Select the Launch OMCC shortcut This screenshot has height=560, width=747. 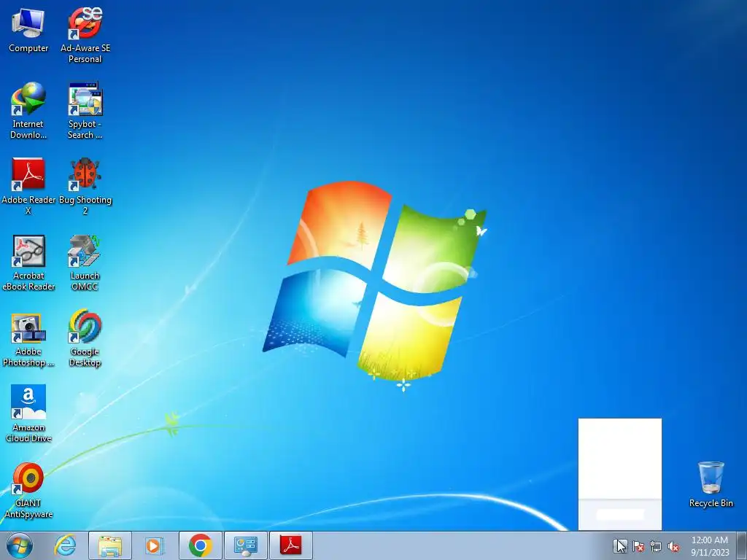point(85,262)
